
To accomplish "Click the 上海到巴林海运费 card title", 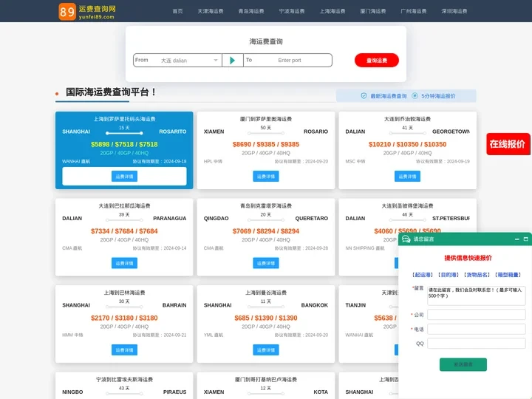I will click(124, 293).
